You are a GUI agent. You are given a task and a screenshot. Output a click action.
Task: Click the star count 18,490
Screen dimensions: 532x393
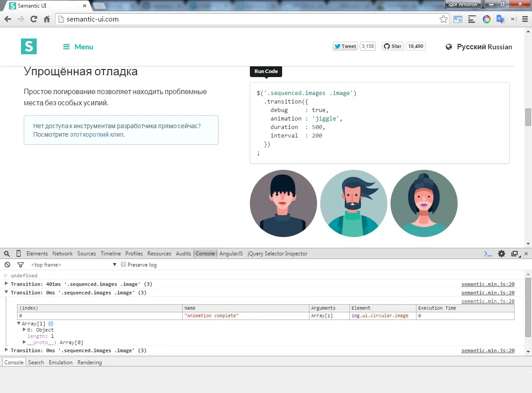[416, 46]
